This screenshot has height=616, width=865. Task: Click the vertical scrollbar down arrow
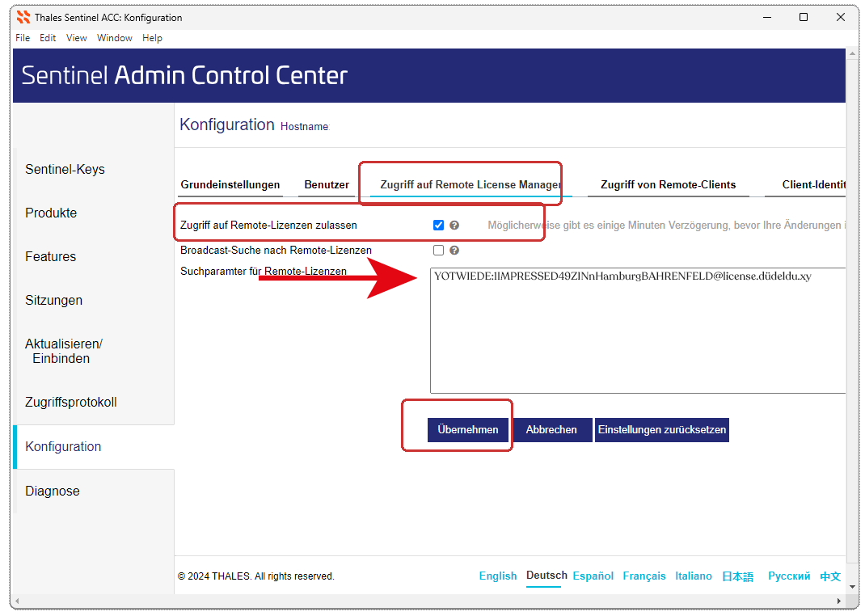[x=852, y=589]
